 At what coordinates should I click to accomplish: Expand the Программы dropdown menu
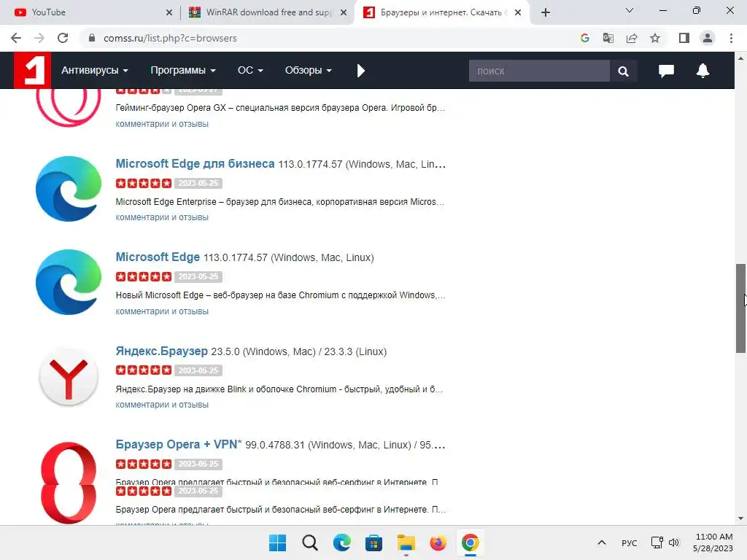(183, 71)
